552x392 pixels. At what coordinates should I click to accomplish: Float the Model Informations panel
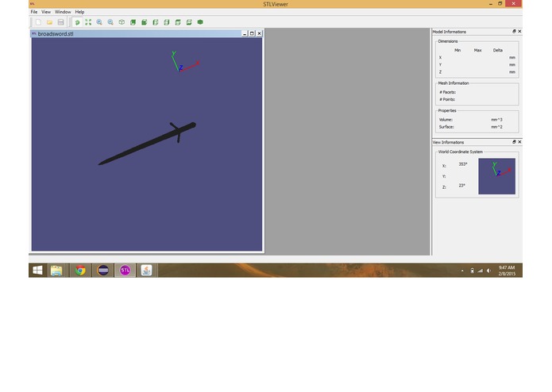click(x=514, y=31)
